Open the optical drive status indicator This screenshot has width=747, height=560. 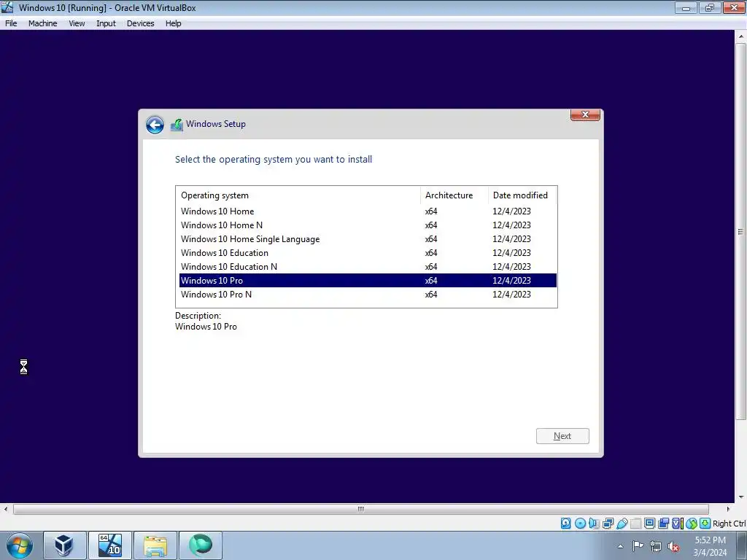click(x=580, y=524)
